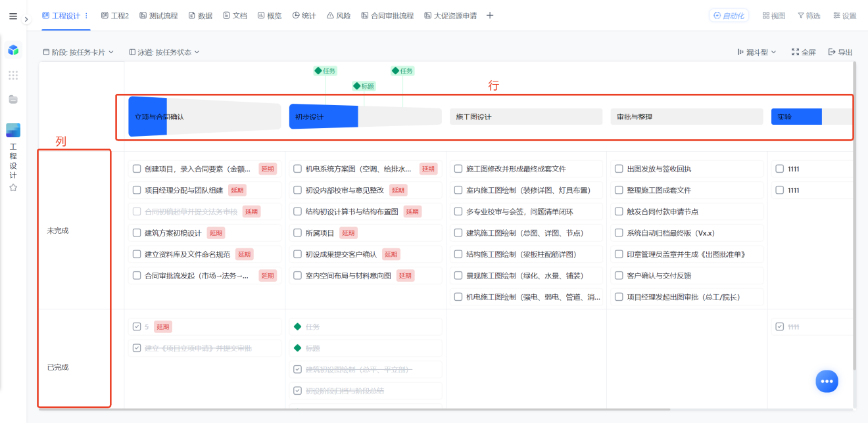The width and height of the screenshot is (868, 423).
Task: Open the 自动化 button
Action: tap(729, 15)
